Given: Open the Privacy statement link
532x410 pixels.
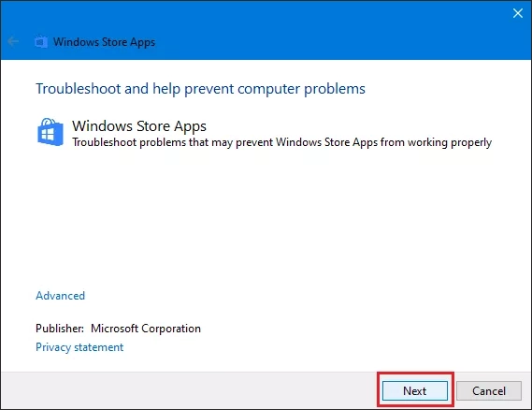Looking at the screenshot, I should click(79, 347).
